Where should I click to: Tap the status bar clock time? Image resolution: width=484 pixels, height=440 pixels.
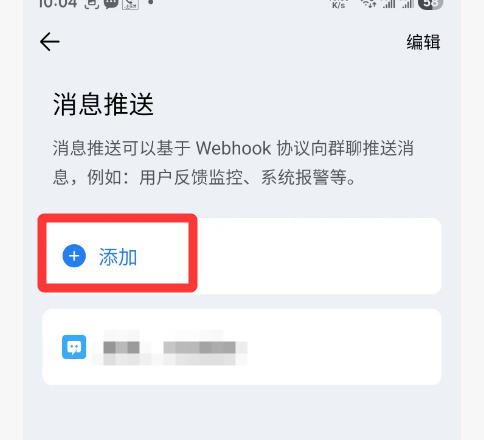58,3
